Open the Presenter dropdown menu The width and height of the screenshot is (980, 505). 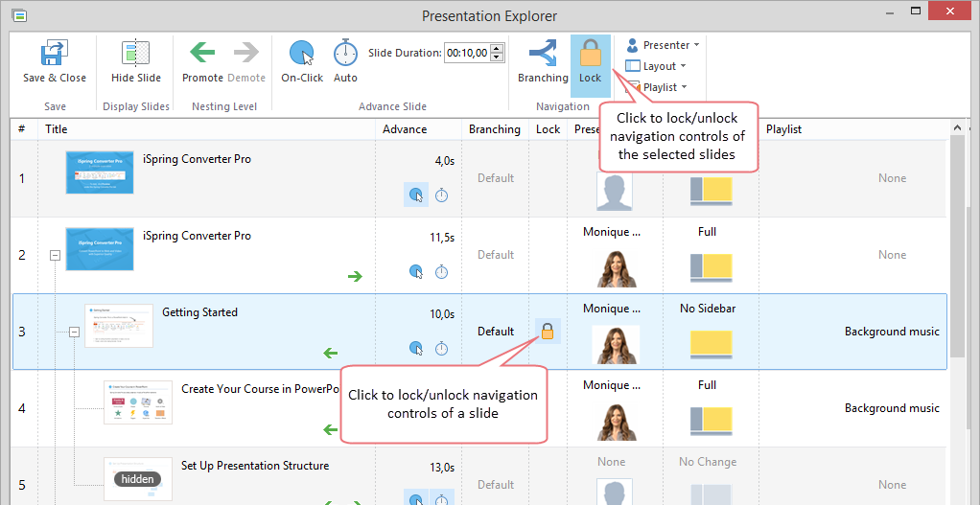(663, 45)
